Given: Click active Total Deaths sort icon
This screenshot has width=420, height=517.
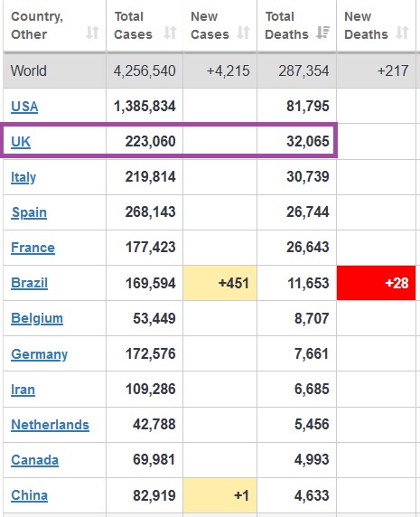Looking at the screenshot, I should coord(322,33).
